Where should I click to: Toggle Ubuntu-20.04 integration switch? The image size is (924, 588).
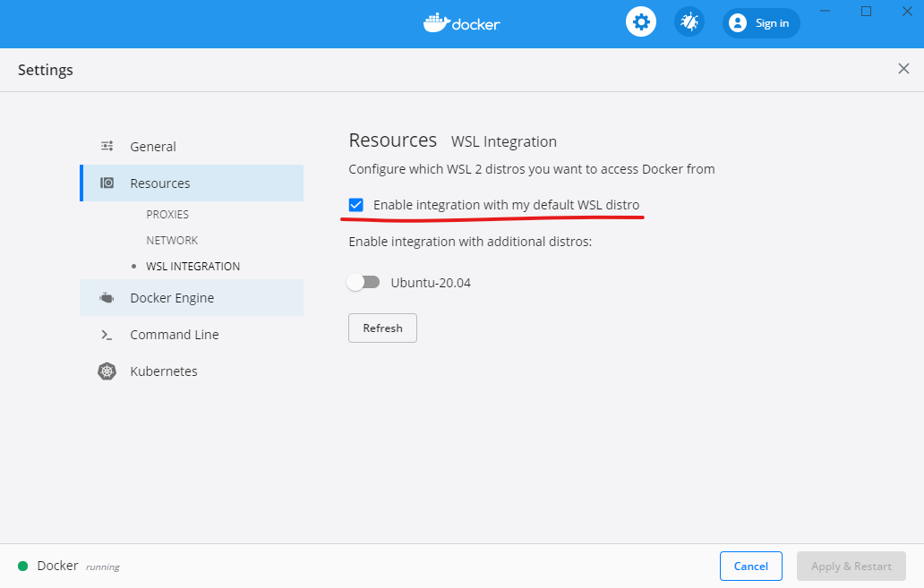click(x=363, y=282)
